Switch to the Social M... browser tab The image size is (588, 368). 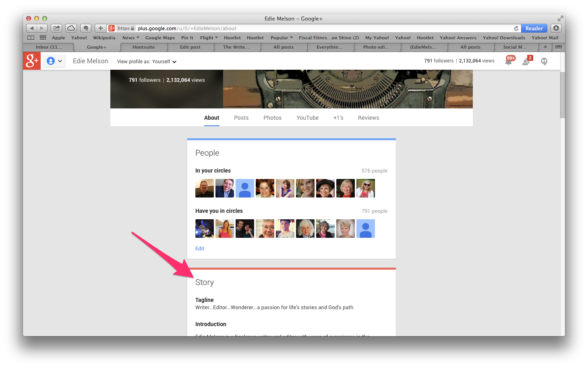pyautogui.click(x=515, y=47)
